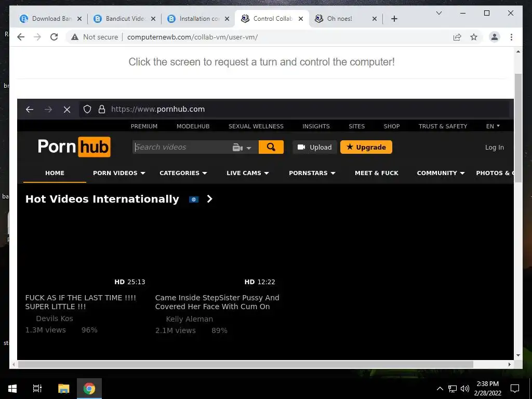Click the Not secure warning icon
This screenshot has width=532, height=399.
pos(75,37)
